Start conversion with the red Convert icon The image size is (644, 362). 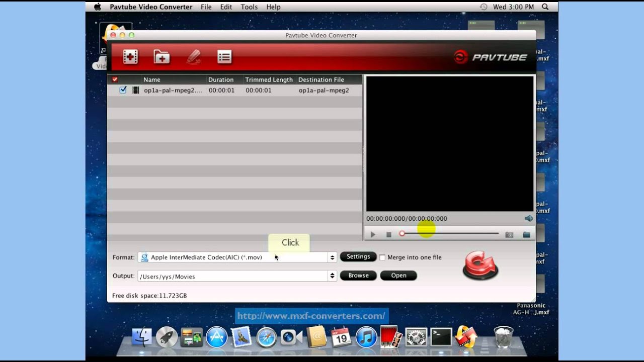tap(480, 265)
